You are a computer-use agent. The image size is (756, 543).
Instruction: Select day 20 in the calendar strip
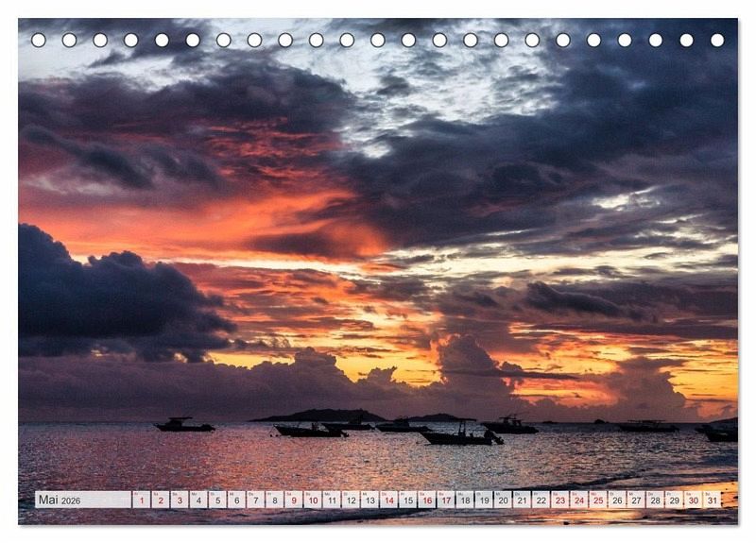click(x=504, y=501)
